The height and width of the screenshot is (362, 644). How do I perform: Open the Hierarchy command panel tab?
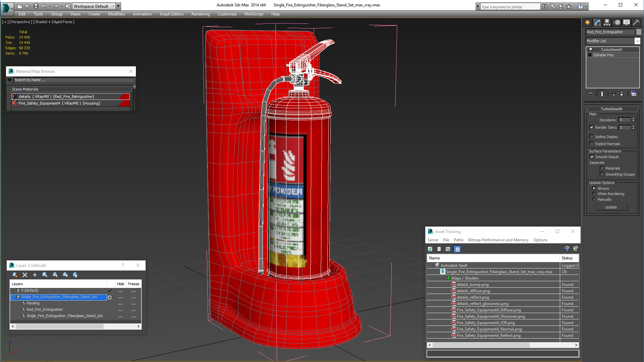click(x=607, y=22)
